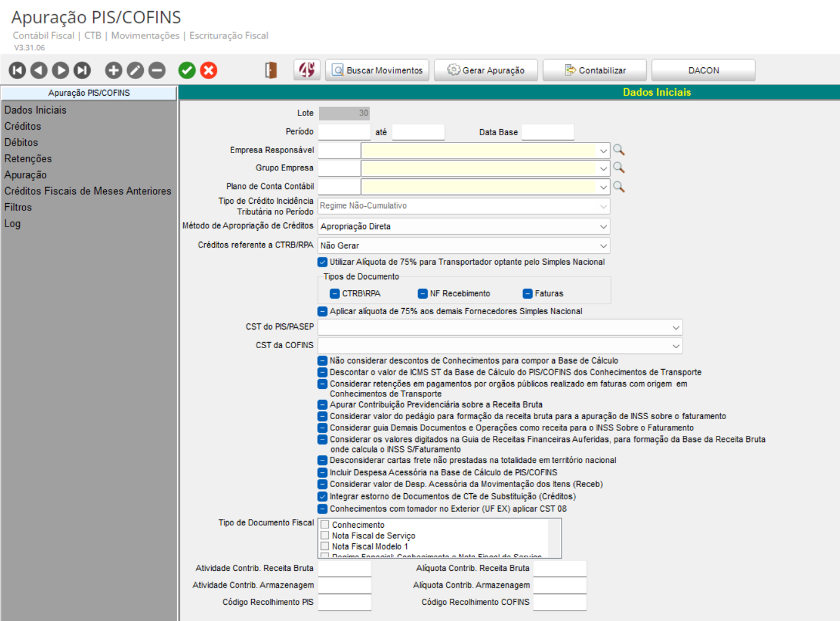Screen dimensions: 840x621
Task: Open Retenções section in sidebar
Action: click(28, 159)
